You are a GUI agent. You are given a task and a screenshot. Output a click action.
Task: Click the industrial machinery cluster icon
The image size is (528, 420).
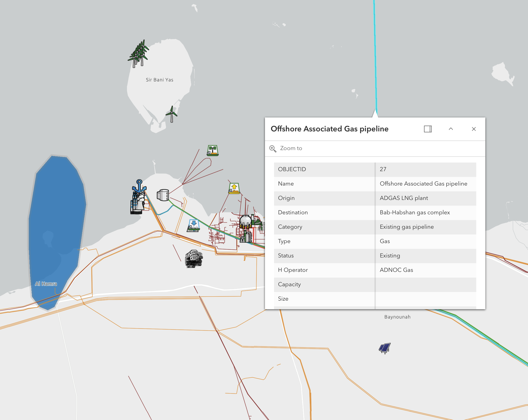[x=194, y=259]
